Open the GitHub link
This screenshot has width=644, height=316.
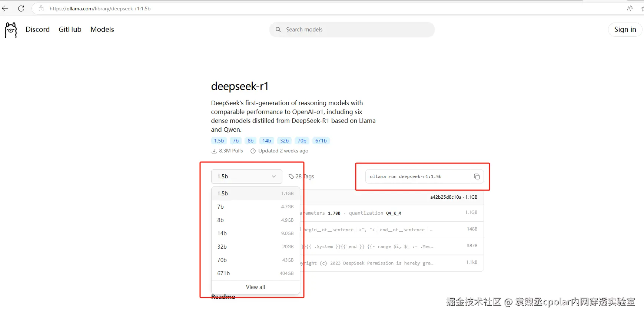point(70,29)
